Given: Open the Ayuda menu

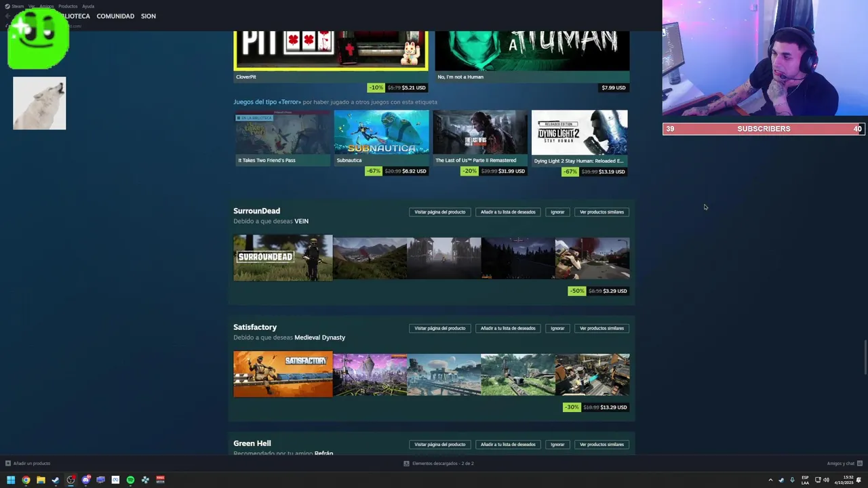Looking at the screenshot, I should click(88, 6).
